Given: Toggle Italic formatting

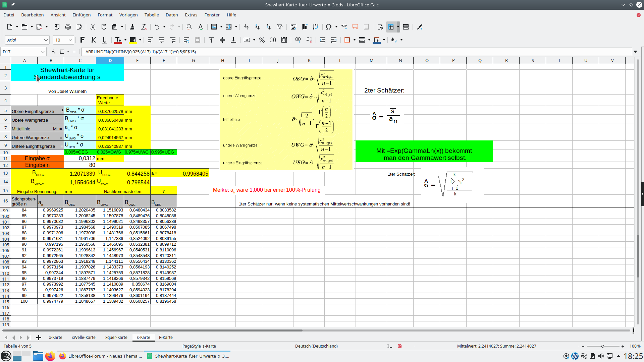Looking at the screenshot, I should coord(94,40).
